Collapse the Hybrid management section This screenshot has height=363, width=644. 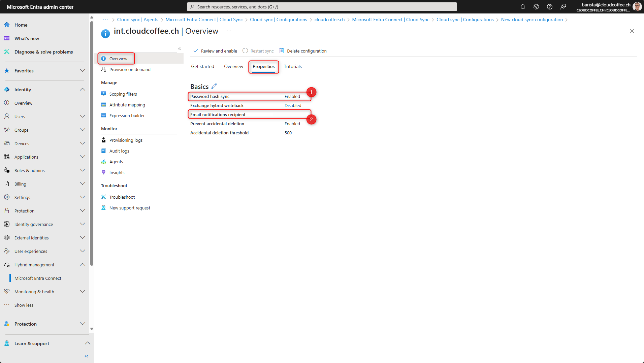[x=83, y=265]
